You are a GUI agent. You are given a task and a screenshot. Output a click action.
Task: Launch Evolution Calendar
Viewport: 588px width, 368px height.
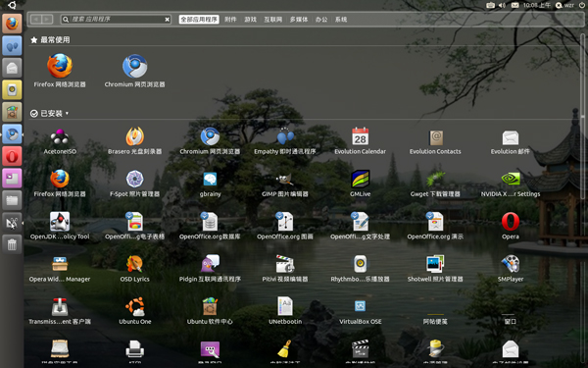pyautogui.click(x=360, y=141)
